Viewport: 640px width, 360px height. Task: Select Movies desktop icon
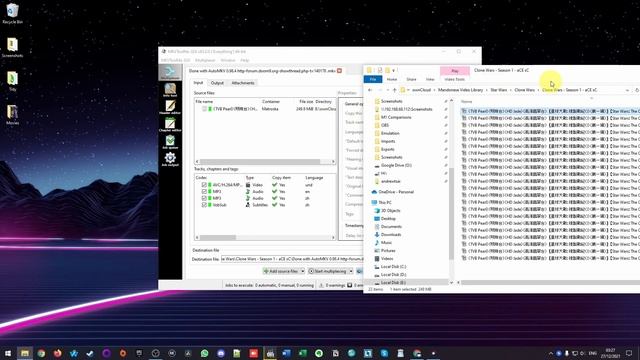[x=12, y=115]
